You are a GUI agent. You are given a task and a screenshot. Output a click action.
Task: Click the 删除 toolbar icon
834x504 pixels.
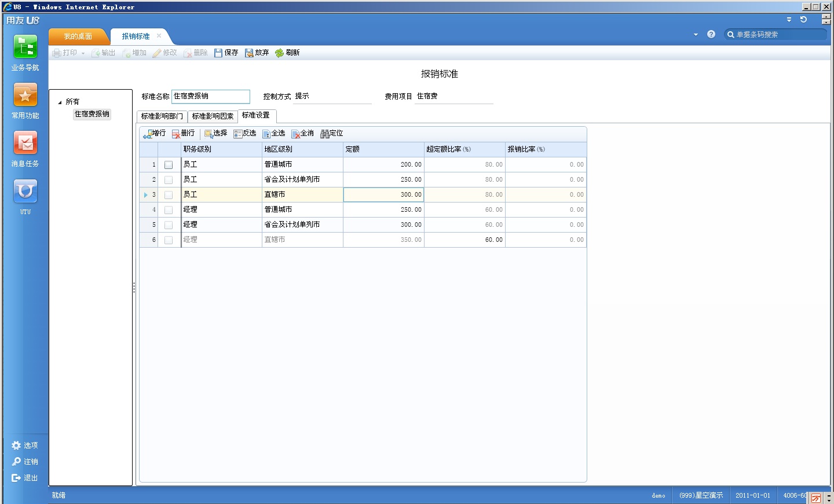[188, 53]
